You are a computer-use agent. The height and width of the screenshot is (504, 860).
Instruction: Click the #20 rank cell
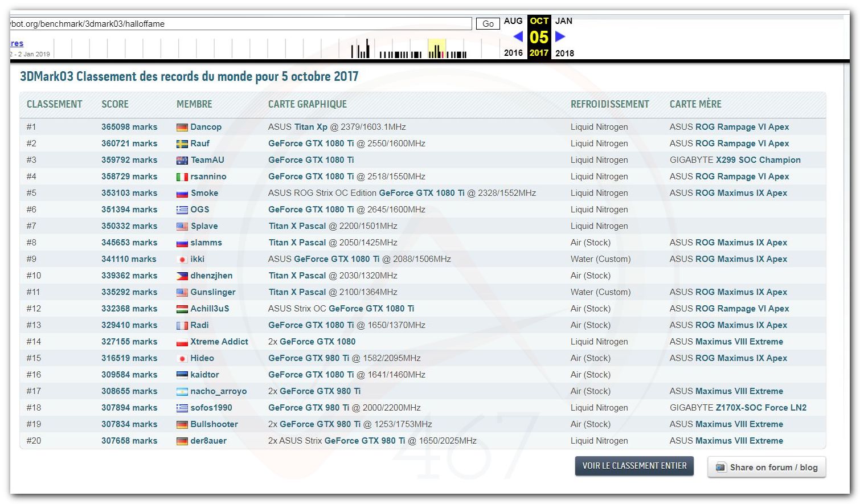click(34, 441)
